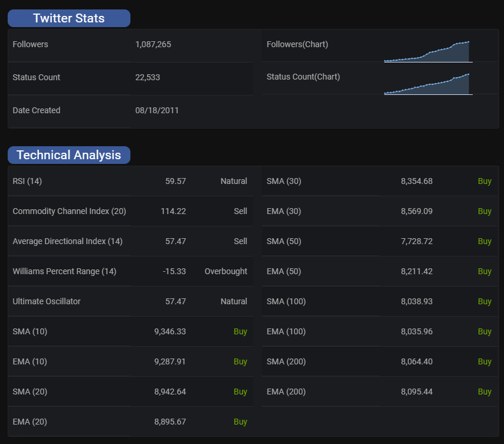Select the EMA (10) value 9,287.91
Screen dimensions: 504x444
coord(170,362)
